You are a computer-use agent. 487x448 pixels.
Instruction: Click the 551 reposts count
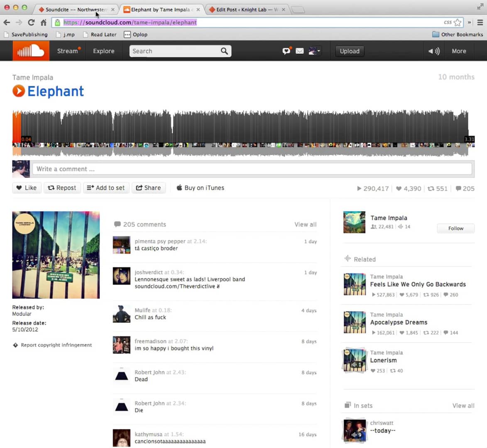tap(438, 188)
